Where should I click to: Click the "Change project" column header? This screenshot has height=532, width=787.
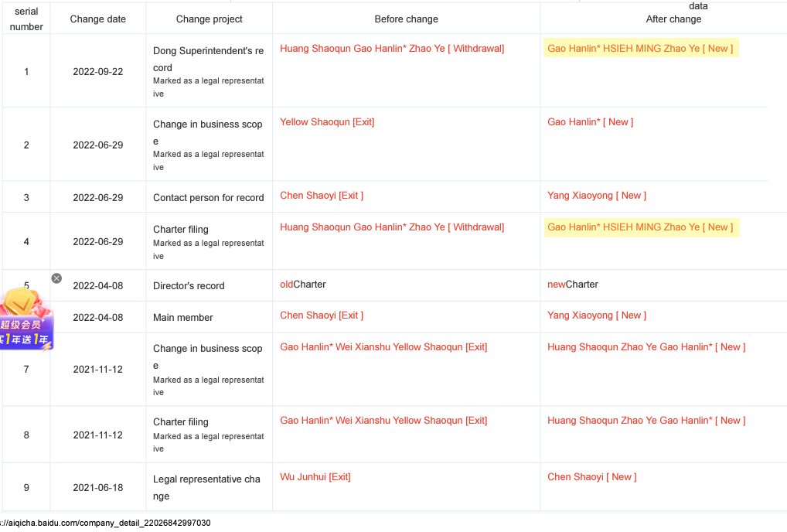point(209,19)
